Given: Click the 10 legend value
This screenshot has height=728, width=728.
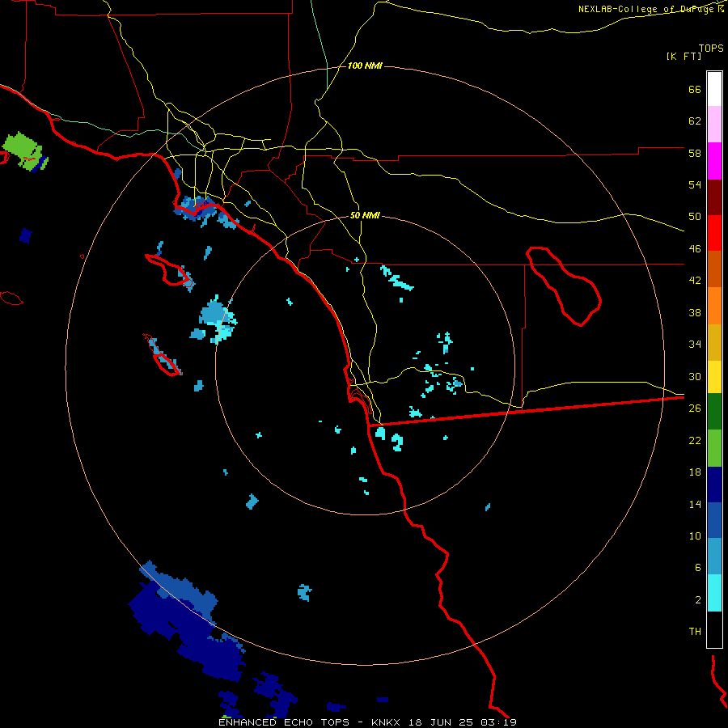Looking at the screenshot, I should pyautogui.click(x=695, y=535).
